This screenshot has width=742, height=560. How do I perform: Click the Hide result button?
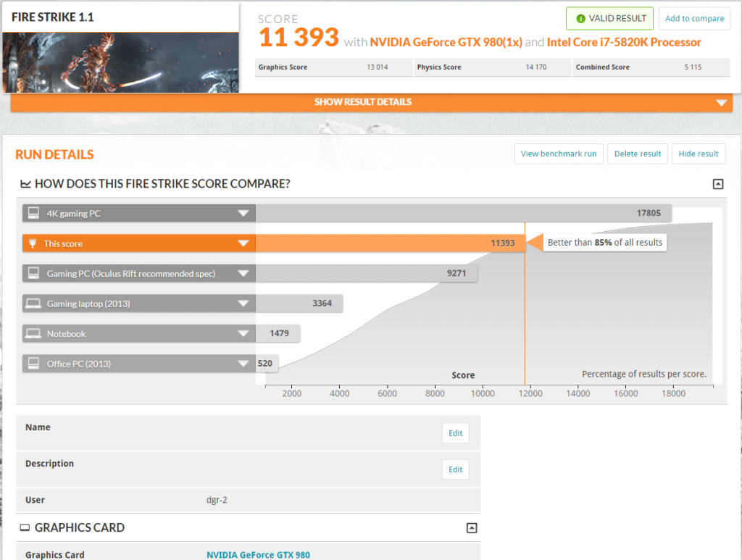click(699, 154)
